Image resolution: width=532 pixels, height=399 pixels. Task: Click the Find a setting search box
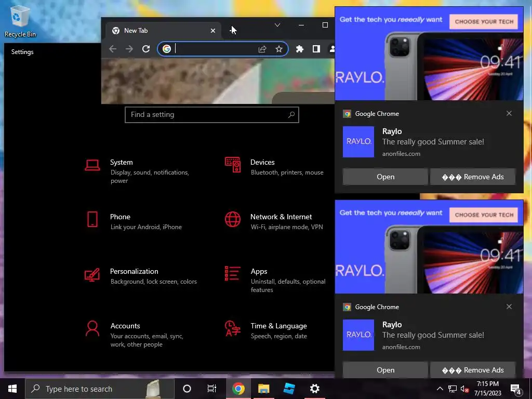[x=212, y=115]
